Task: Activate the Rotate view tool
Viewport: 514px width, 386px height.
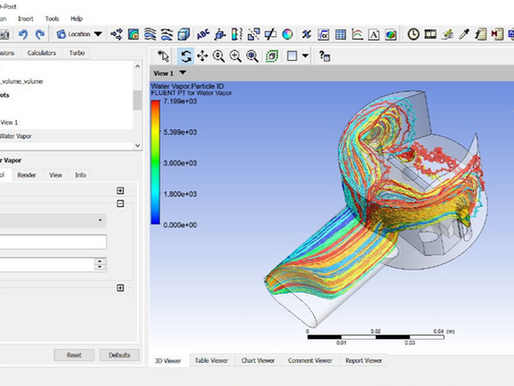Action: click(x=186, y=56)
